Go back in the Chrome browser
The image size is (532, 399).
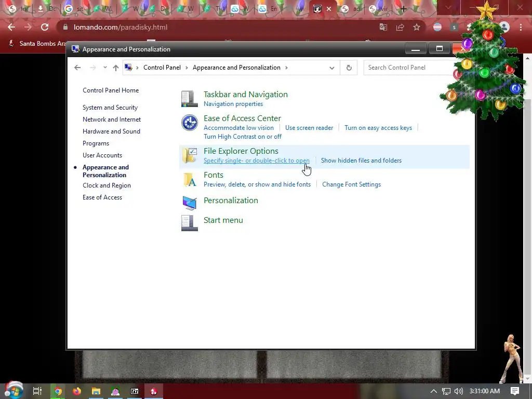pos(11,27)
